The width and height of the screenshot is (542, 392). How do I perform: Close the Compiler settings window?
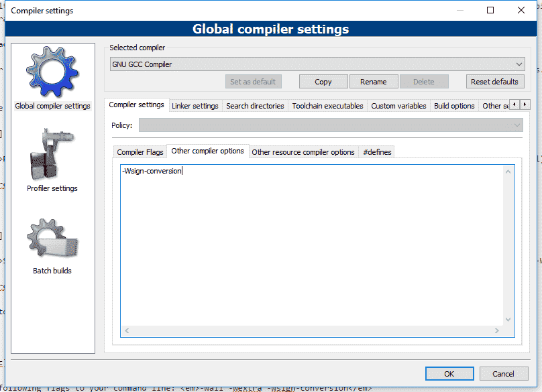click(521, 10)
